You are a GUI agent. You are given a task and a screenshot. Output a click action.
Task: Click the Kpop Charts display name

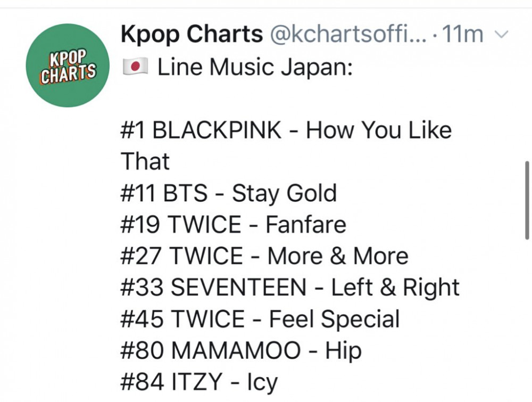tap(192, 34)
